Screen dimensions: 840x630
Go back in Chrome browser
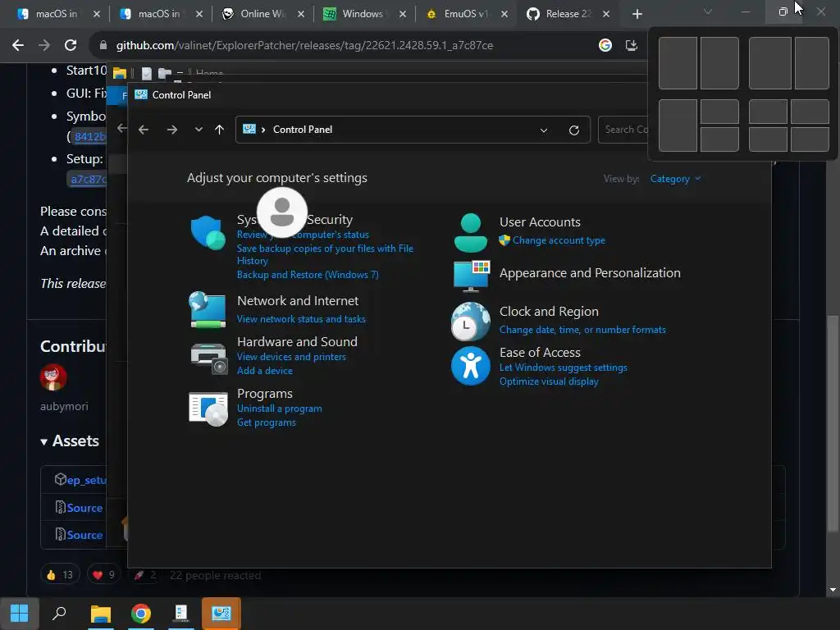(x=18, y=46)
